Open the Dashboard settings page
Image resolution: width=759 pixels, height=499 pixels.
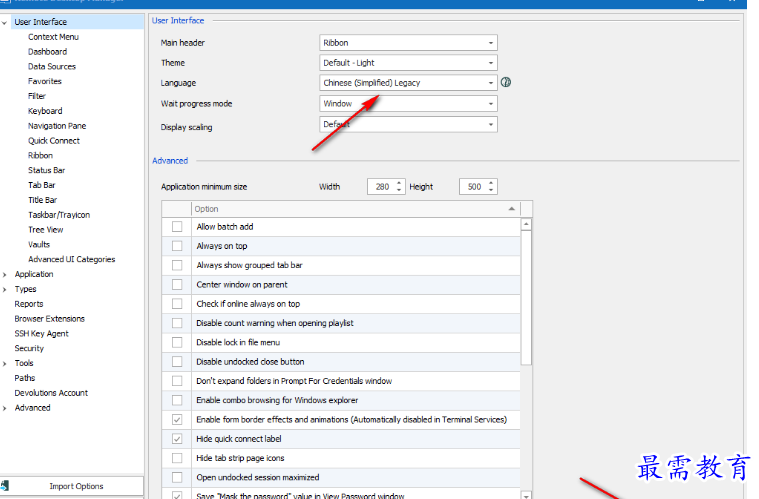pos(47,52)
